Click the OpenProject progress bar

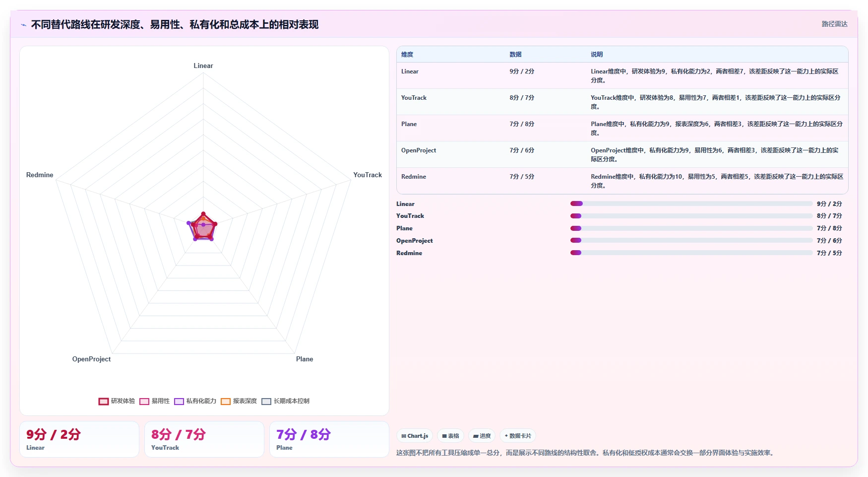(691, 240)
